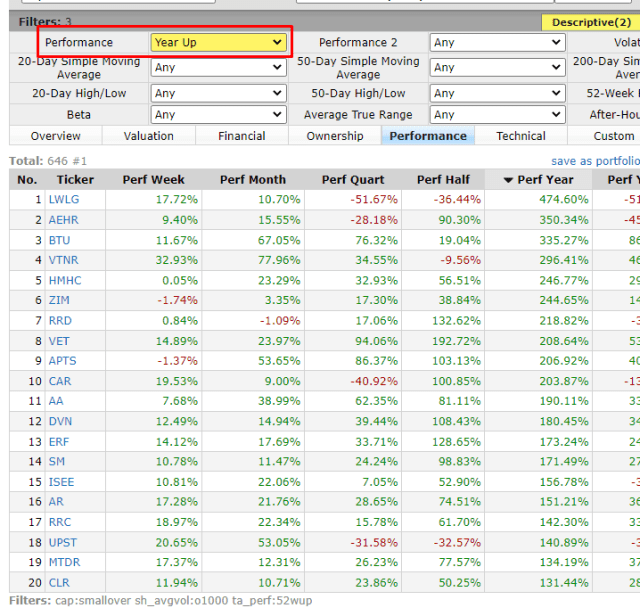Image resolution: width=640 pixels, height=608 pixels.
Task: Click ZIM Perf Week value -1.74%
Action: coord(178,300)
